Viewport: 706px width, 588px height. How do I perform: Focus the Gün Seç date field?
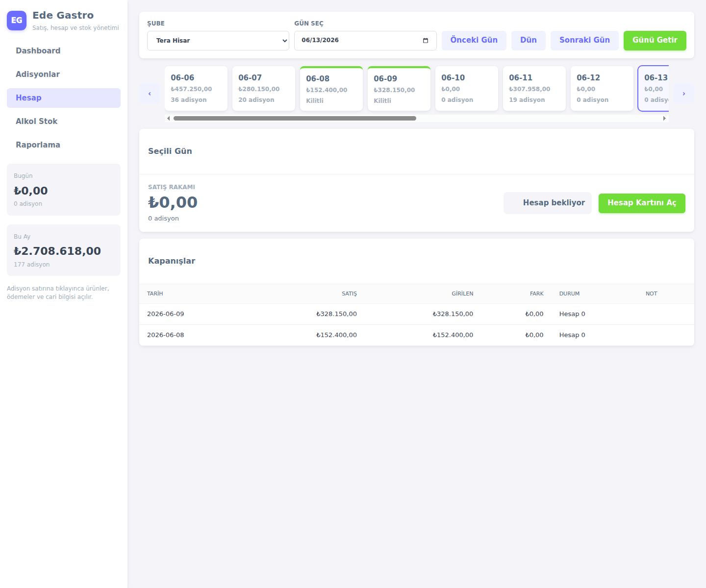pos(365,41)
